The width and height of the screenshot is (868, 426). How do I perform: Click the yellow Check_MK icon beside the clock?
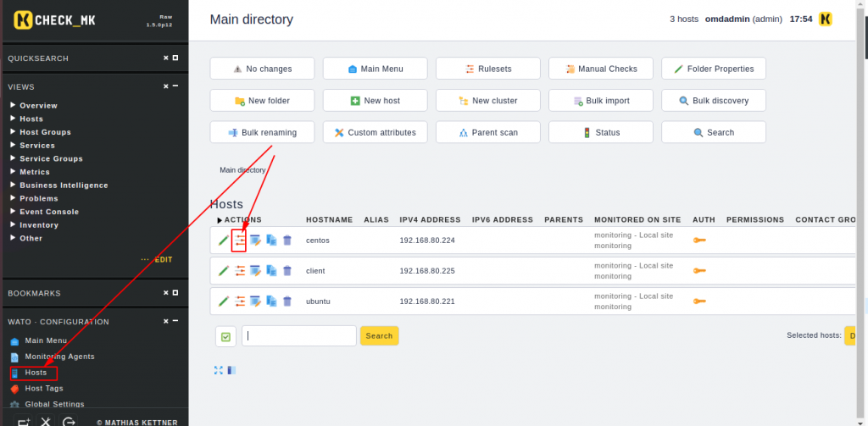pyautogui.click(x=826, y=19)
